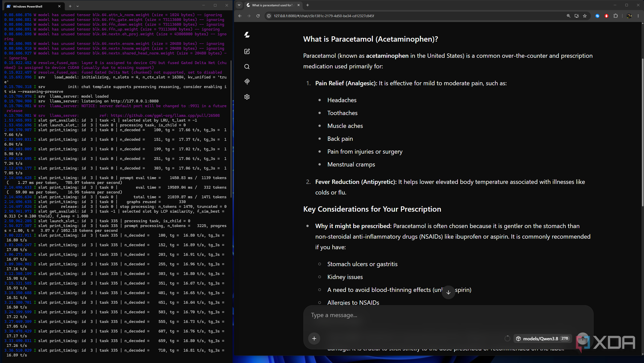The width and height of the screenshot is (644, 363).
Task: Click the 'Toothaches' bullet item
Action: (x=342, y=113)
